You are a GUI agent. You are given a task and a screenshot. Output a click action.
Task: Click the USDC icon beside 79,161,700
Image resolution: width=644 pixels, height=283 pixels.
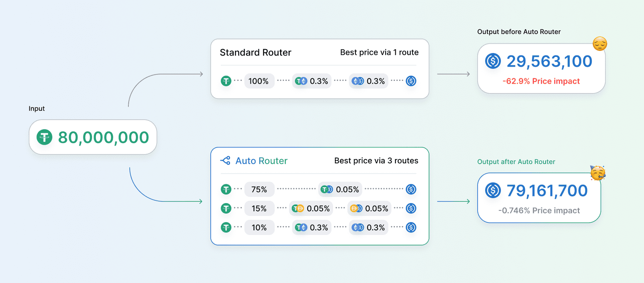click(493, 191)
